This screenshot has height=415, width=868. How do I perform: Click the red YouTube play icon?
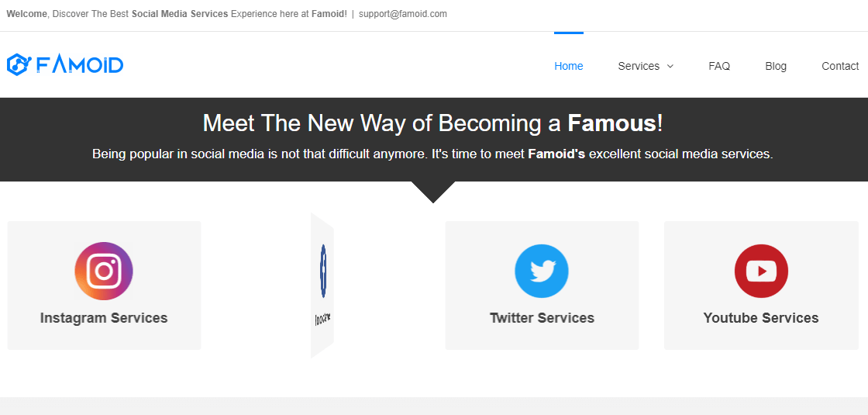coord(761,271)
